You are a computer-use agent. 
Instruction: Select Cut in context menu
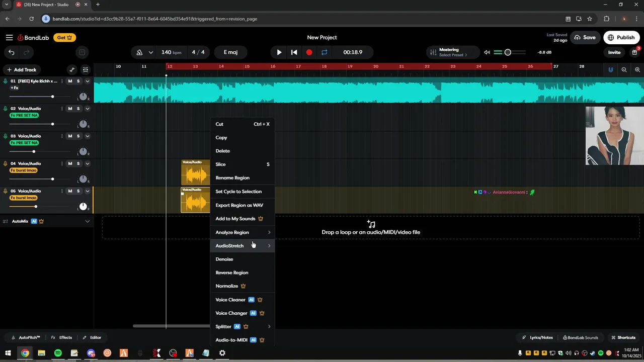pos(243,124)
